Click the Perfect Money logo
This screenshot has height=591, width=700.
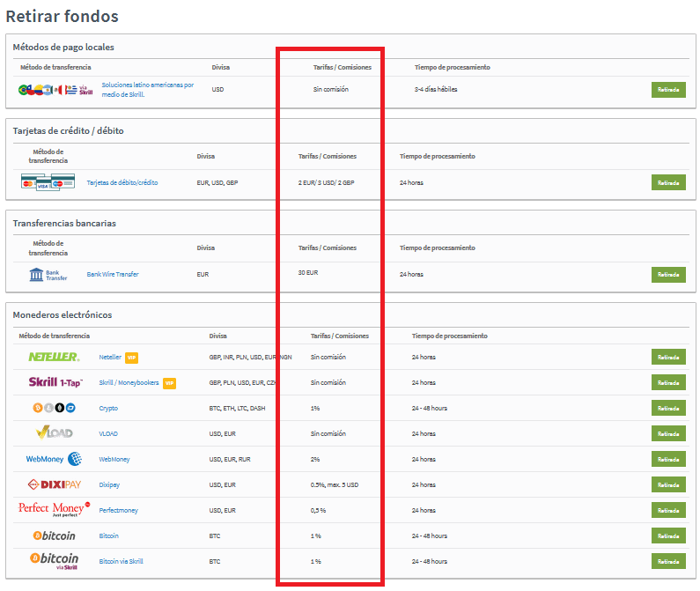click(x=54, y=509)
